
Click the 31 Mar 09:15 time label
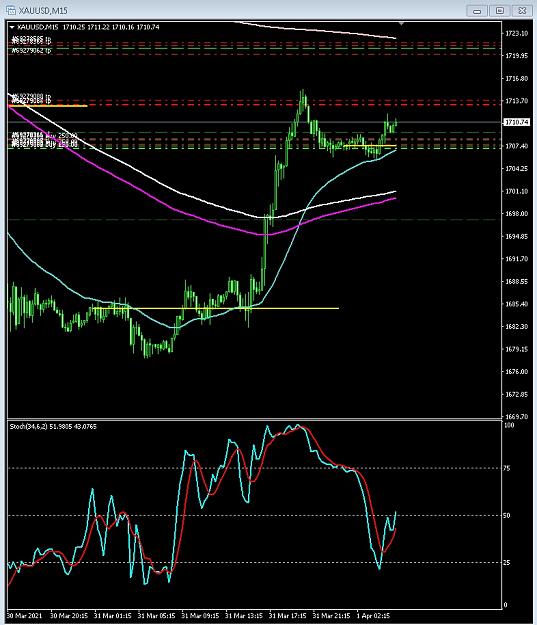point(200,616)
